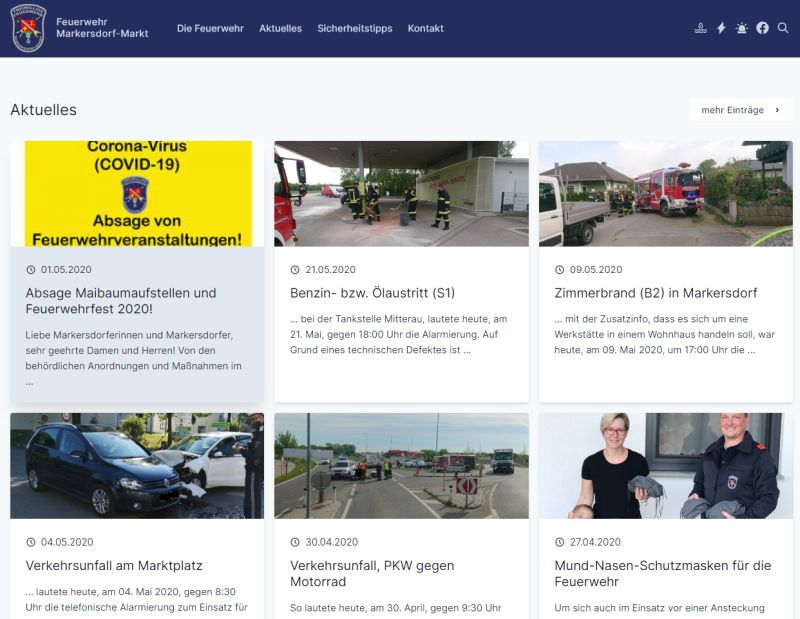The width and height of the screenshot is (800, 619).
Task: Open the water level icon in header
Action: tap(701, 28)
